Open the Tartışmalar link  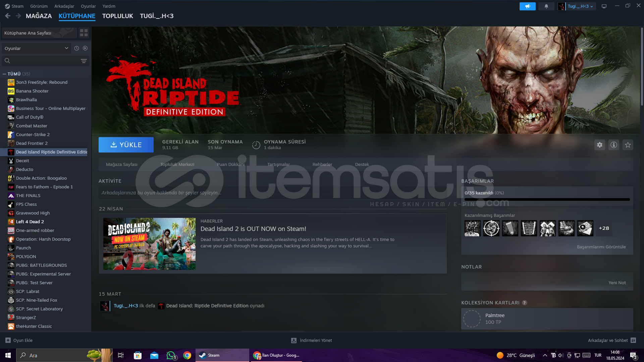[278, 164]
